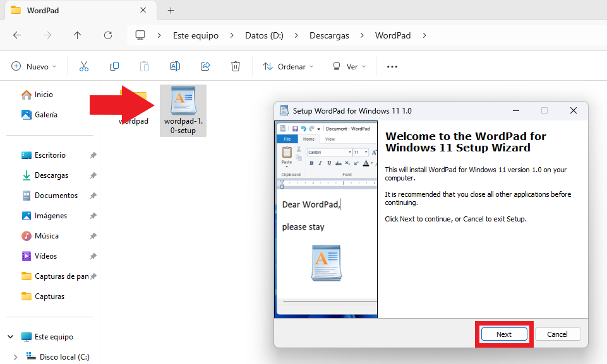
Task: Unpin Documentos from quick access
Action: (93, 196)
